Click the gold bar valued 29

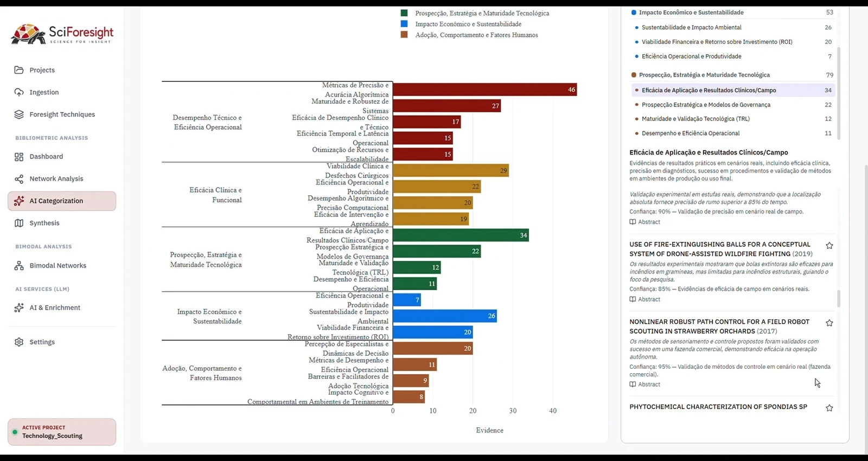(x=451, y=171)
